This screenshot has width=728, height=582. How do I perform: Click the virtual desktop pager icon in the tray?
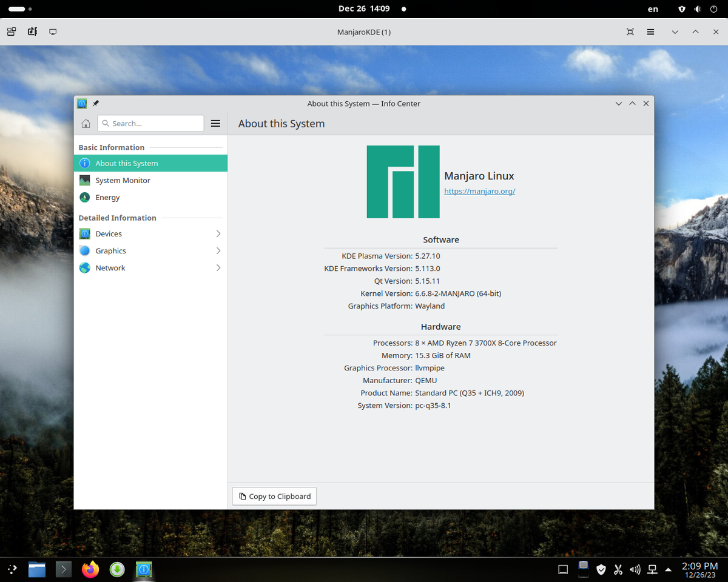(563, 570)
